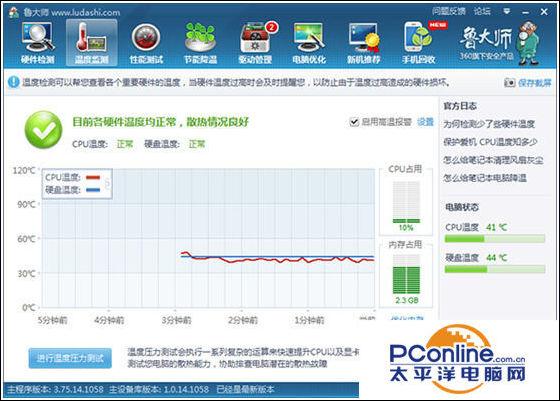The height and width of the screenshot is (401, 560).
Task: Click 主设备库版本 1.0.14.1058 status text
Action: [x=159, y=389]
